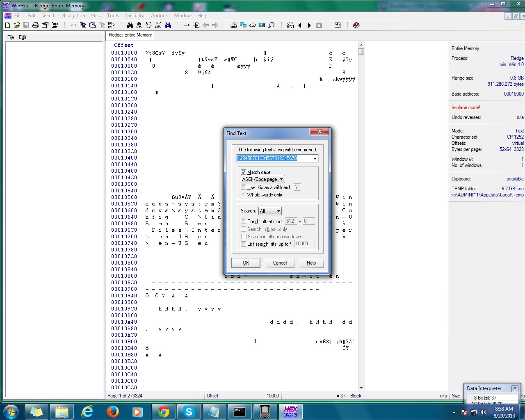The width and height of the screenshot is (525, 420).
Task: Open Firefox from taskbar
Action: coord(112,411)
